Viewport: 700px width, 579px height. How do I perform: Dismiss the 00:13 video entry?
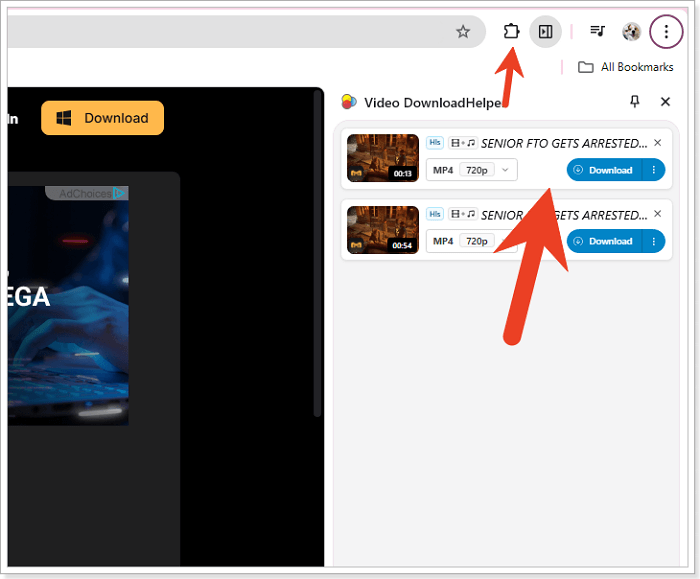657,143
